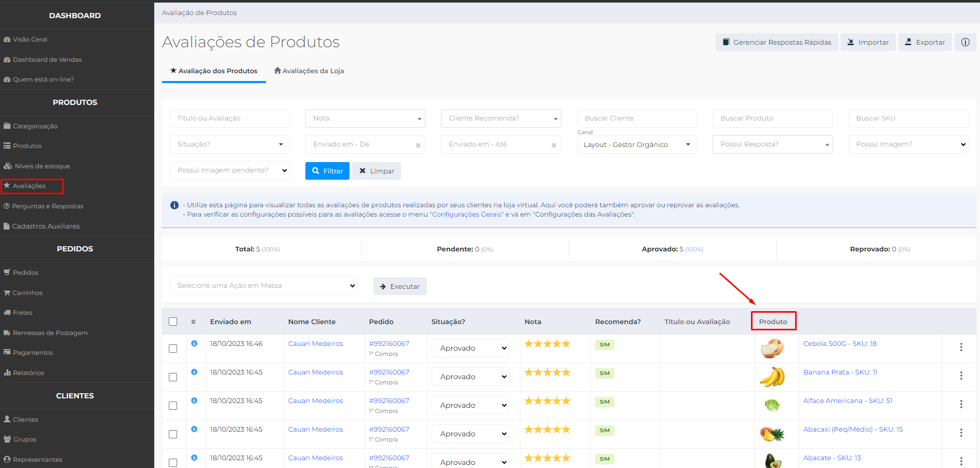This screenshot has height=468, width=980.
Task: Select the checkbox for Abacaxi review
Action: pos(173,434)
